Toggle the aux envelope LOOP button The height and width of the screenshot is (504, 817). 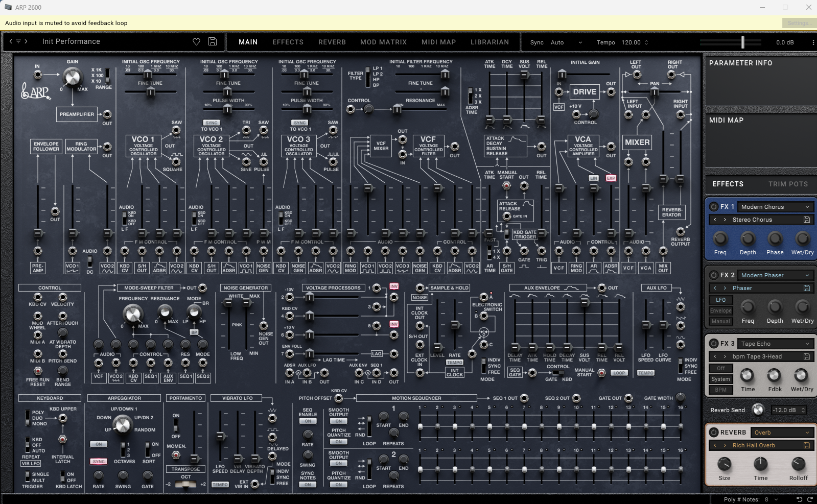click(619, 373)
